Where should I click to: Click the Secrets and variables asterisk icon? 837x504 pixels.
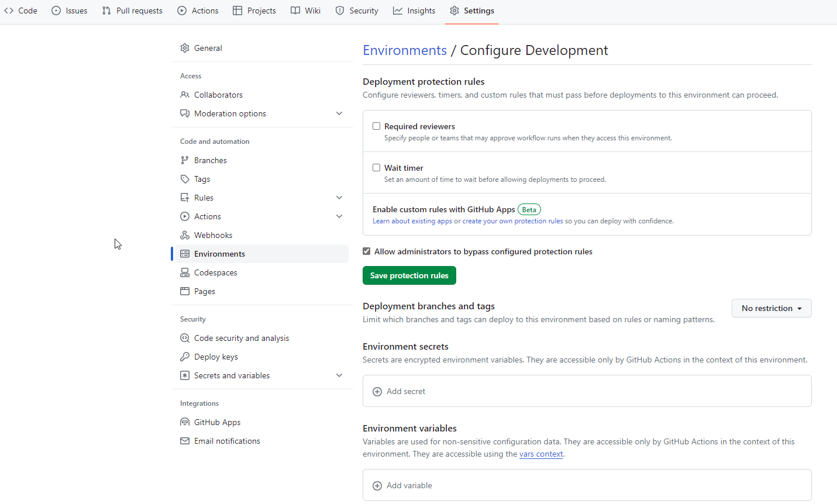point(185,375)
